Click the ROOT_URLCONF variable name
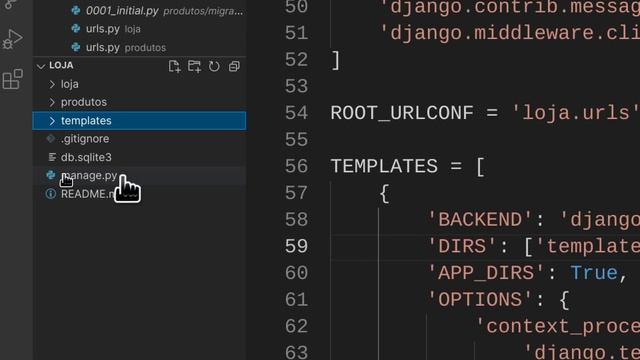This screenshot has width=640, height=360. [402, 113]
